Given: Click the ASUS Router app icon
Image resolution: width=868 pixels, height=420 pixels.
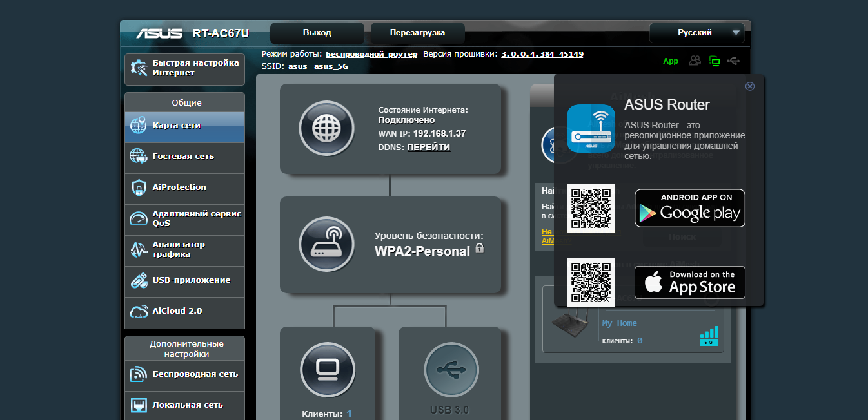Looking at the screenshot, I should [x=591, y=128].
